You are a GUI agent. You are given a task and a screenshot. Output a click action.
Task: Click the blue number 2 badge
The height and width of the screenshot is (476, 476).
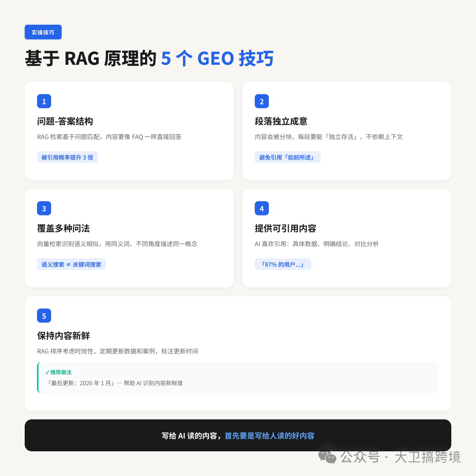click(x=262, y=101)
